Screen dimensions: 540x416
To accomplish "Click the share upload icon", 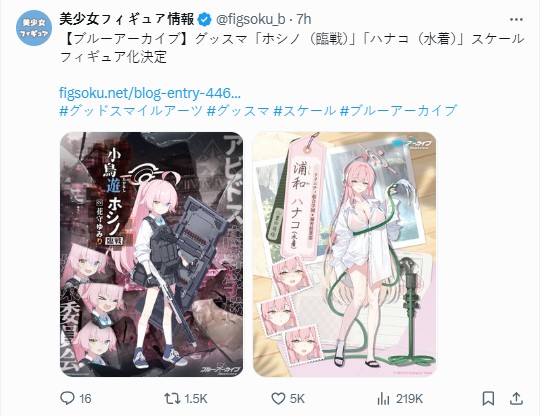I will (516, 398).
